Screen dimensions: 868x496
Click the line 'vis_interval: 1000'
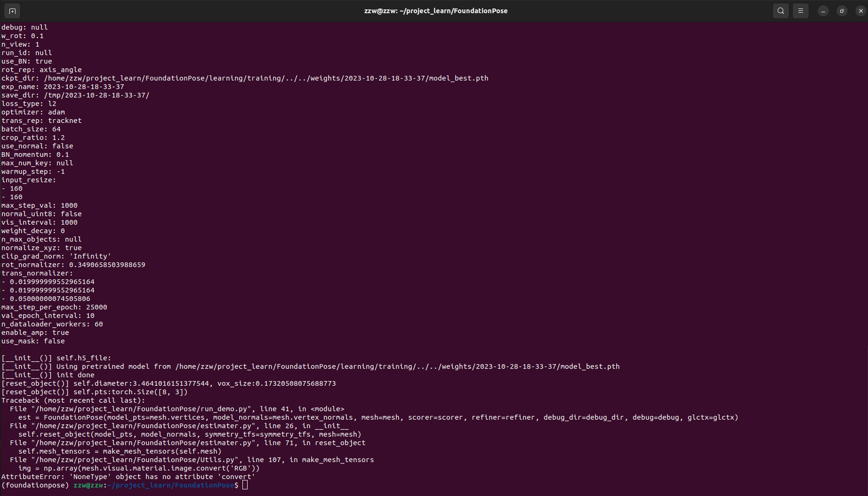point(40,222)
